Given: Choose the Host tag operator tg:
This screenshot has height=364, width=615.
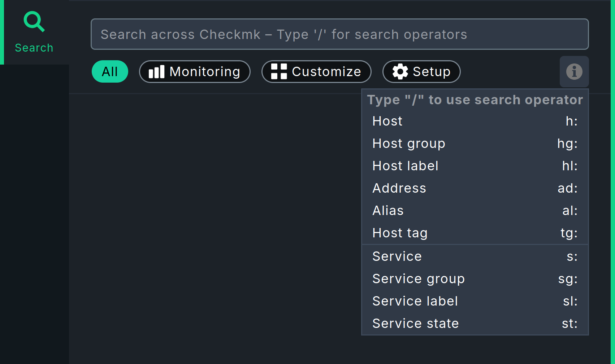Looking at the screenshot, I should tap(475, 233).
